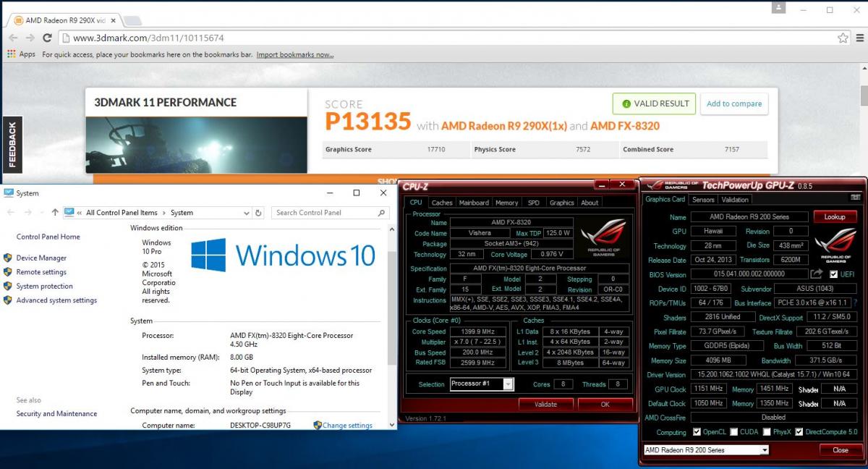The height and width of the screenshot is (469, 868).
Task: Reload the 3dmark page
Action: [x=47, y=38]
